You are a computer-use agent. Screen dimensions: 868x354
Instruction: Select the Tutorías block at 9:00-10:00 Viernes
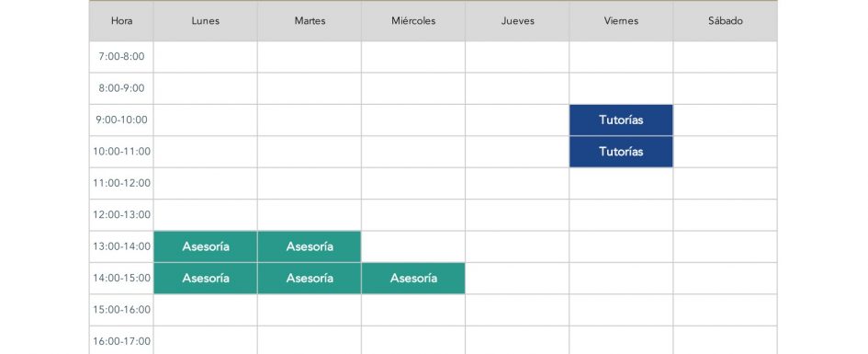621,120
